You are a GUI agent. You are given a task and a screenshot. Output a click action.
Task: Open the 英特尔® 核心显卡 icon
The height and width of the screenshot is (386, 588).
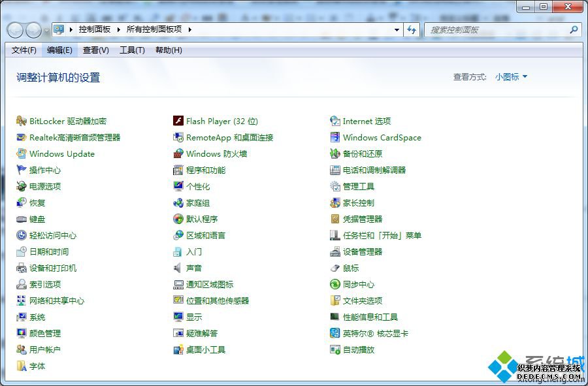335,333
